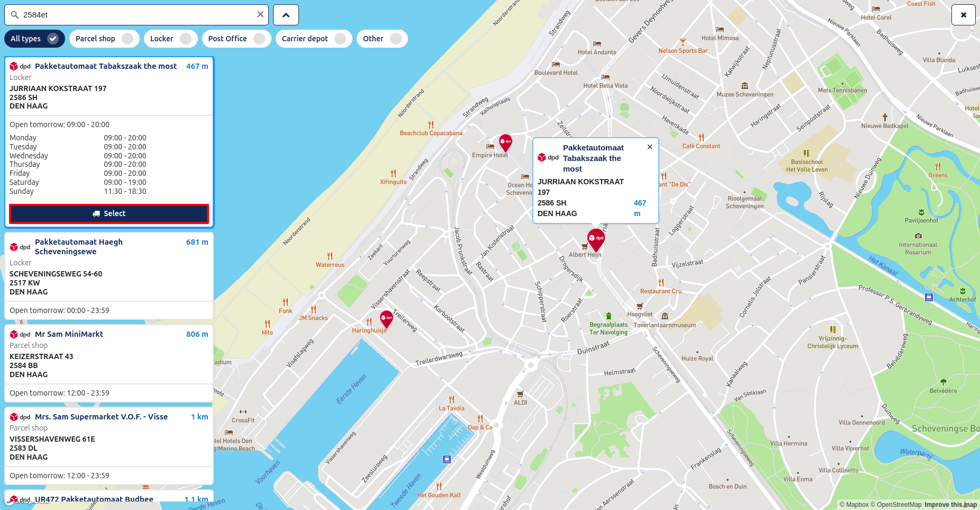980x510 pixels.
Task: Enable the Other filter
Action: coord(382,39)
